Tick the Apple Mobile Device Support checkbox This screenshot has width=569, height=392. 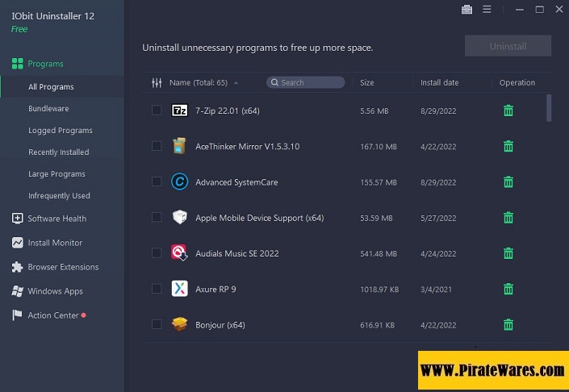[157, 218]
